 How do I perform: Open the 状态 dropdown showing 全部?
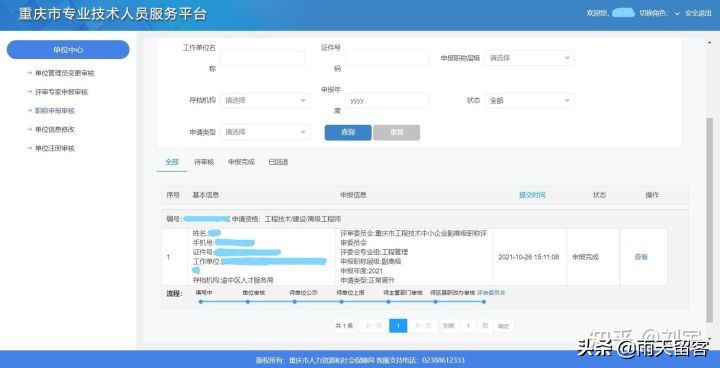tap(529, 100)
